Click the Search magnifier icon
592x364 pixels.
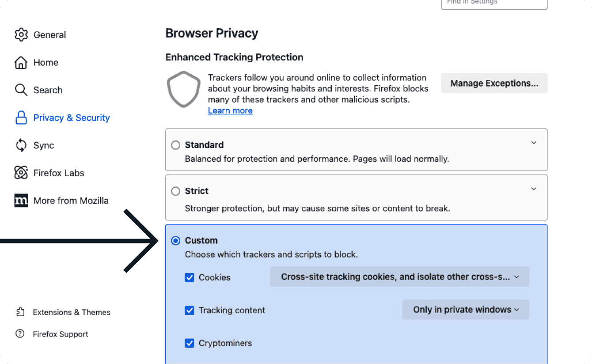[x=21, y=90]
